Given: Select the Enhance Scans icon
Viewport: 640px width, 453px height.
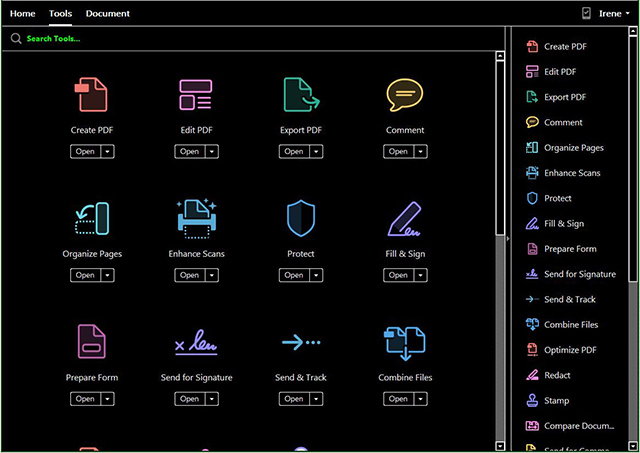Looking at the screenshot, I should click(x=197, y=218).
